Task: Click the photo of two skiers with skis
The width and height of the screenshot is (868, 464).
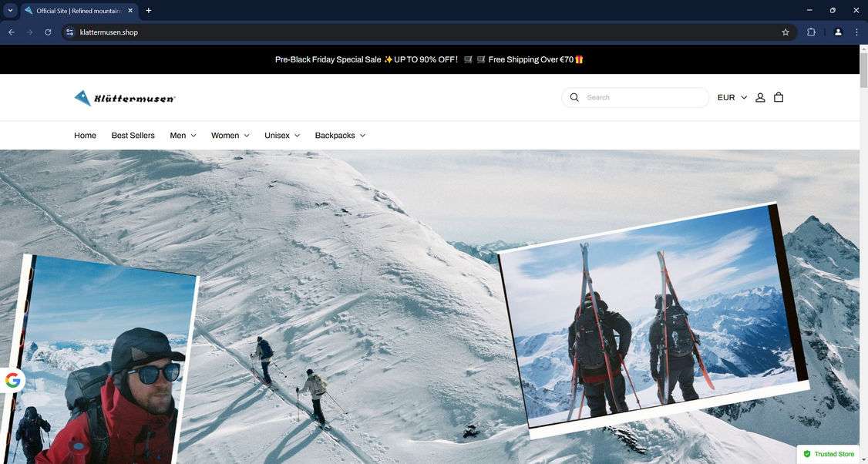Action: [x=652, y=320]
